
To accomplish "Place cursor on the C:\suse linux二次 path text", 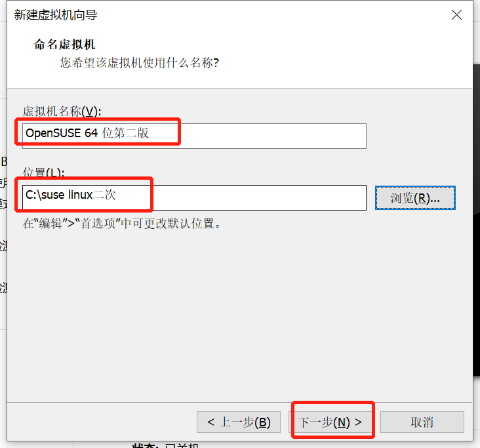I will tap(71, 195).
